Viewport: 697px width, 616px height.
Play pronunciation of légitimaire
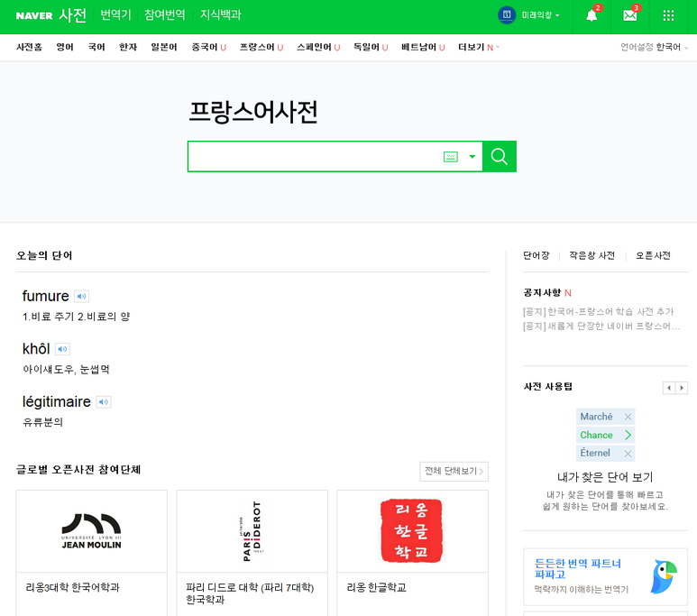pyautogui.click(x=103, y=402)
